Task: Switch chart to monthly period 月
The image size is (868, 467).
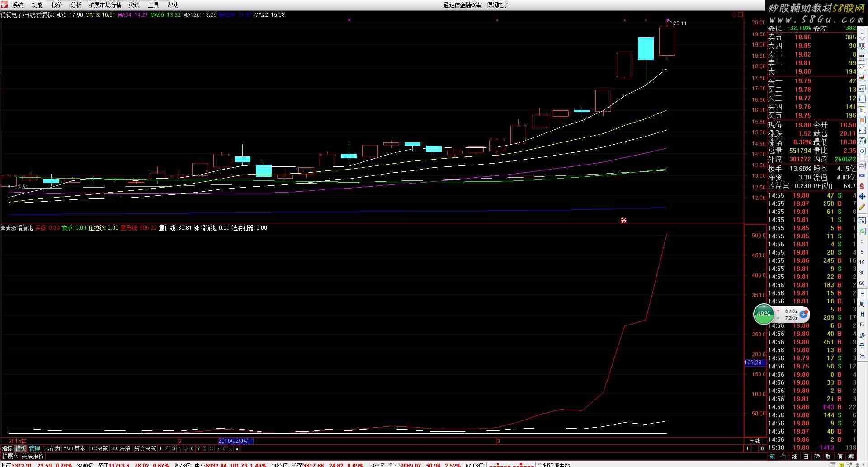Action: [x=862, y=314]
